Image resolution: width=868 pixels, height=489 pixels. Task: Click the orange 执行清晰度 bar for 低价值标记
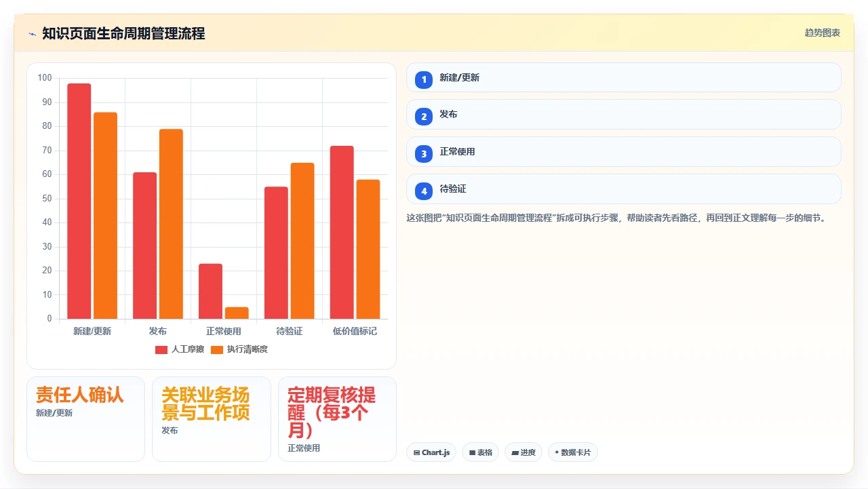pos(368,249)
